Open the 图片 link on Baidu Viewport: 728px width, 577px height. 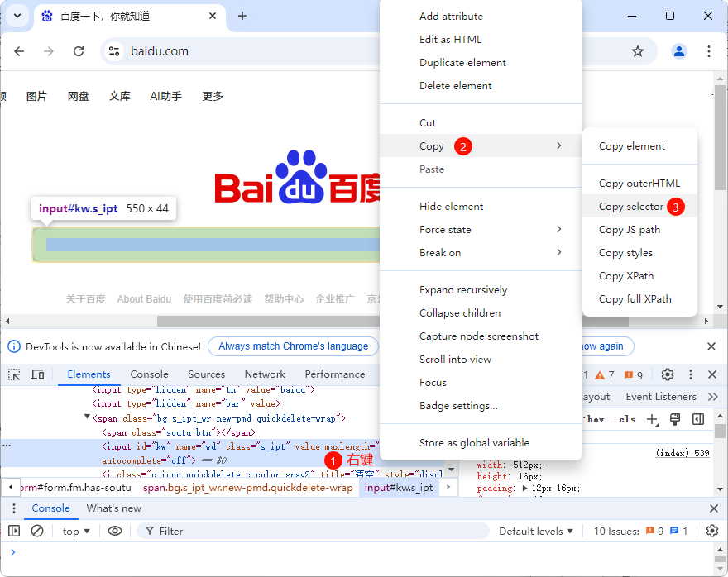coord(36,96)
